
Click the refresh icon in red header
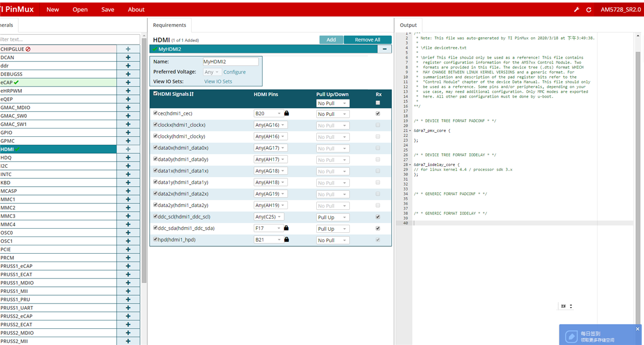(589, 9)
